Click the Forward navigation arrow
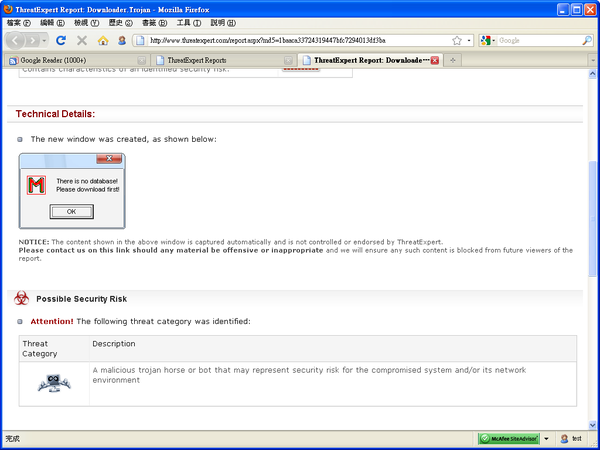The width and height of the screenshot is (600, 450). (33, 40)
